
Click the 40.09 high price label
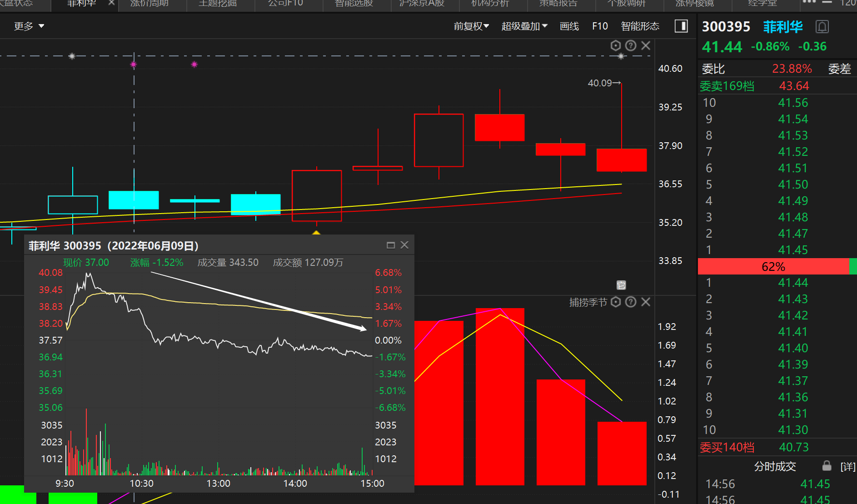point(600,83)
